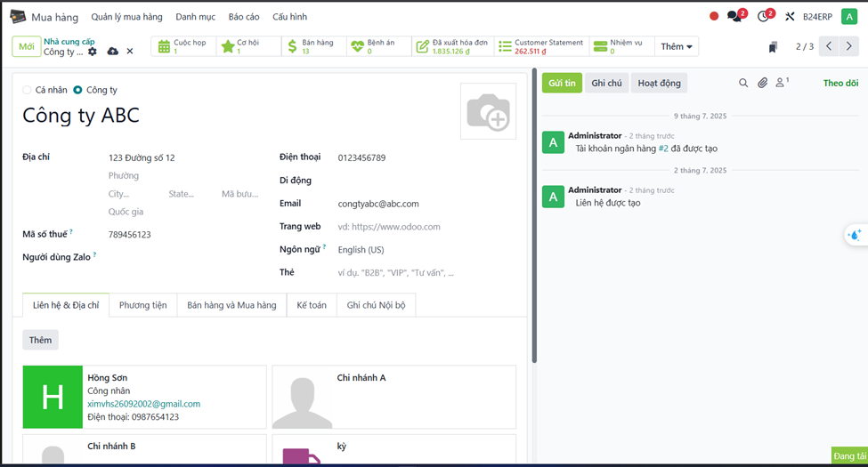Switch to the Kế toán tab
The width and height of the screenshot is (868, 467).
311,305
